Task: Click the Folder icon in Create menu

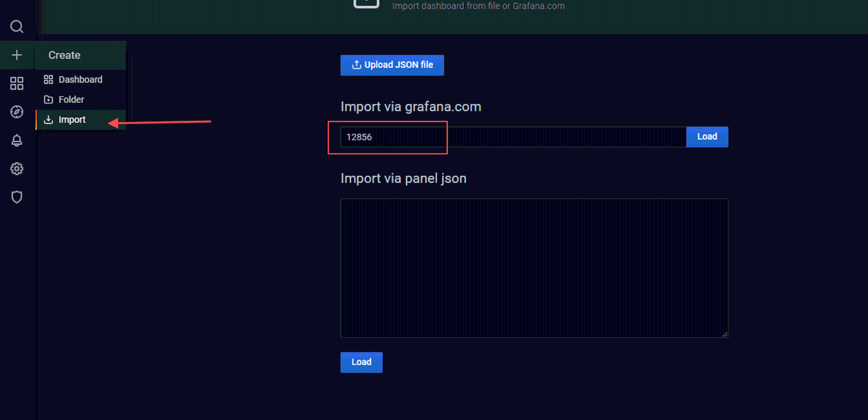Action: [x=49, y=99]
